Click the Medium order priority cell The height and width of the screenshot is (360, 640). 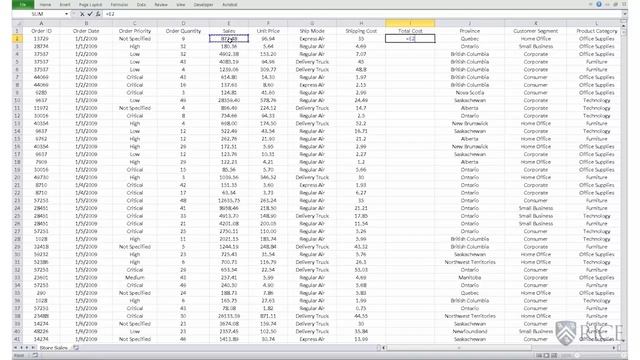point(135,278)
